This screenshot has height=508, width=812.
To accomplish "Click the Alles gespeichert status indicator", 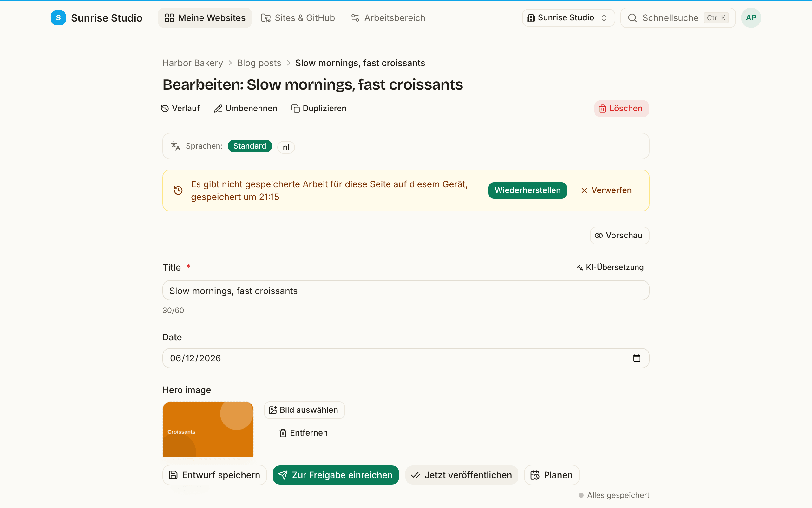I will (x=614, y=495).
